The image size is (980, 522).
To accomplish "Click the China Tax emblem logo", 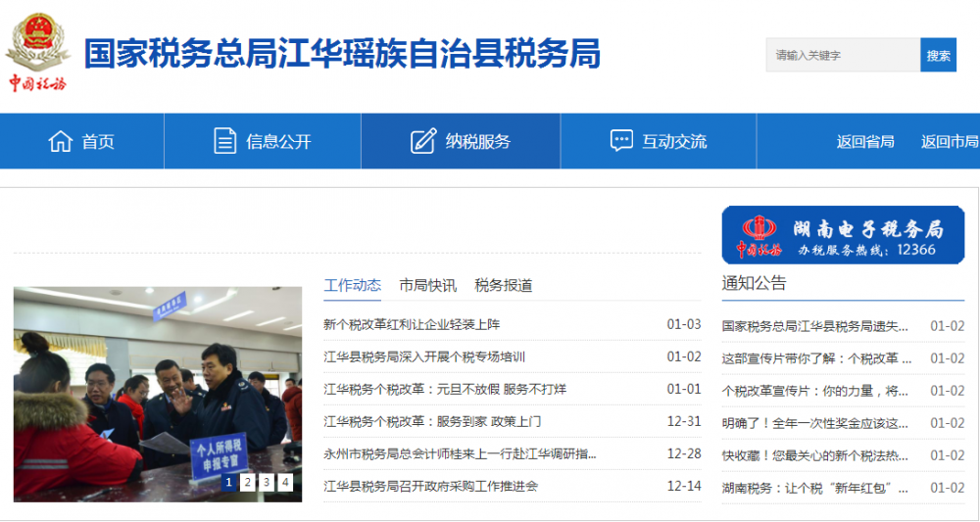I will pyautogui.click(x=37, y=53).
